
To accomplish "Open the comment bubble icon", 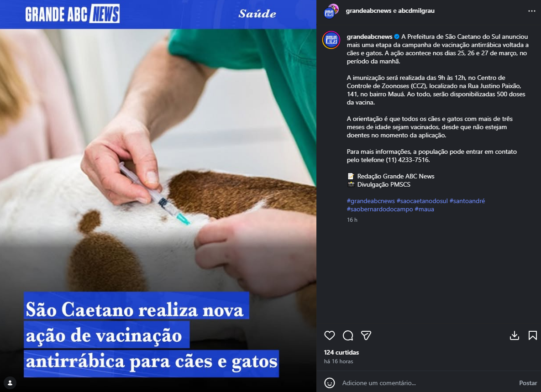I will [x=348, y=335].
